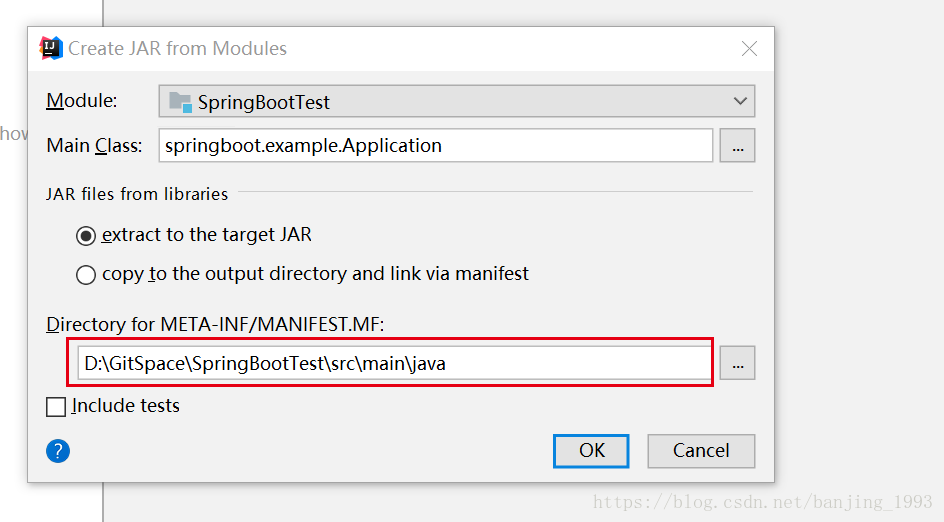
Task: Browse for manifest directory with ellipsis button
Action: (738, 364)
